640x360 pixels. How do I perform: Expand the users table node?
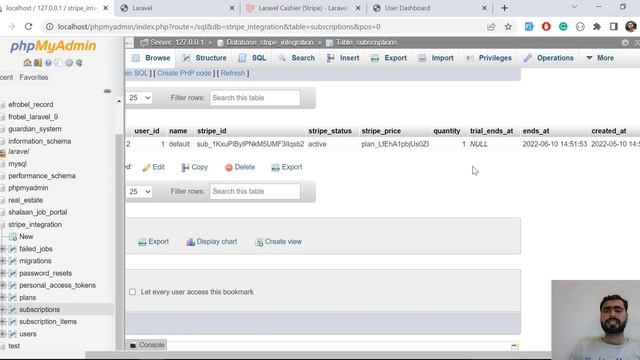click(x=3, y=334)
